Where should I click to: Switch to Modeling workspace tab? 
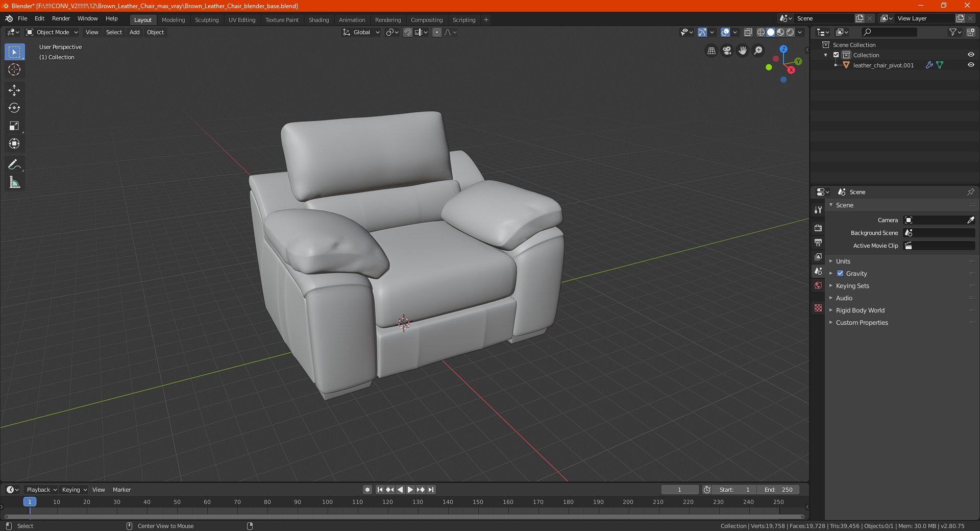(x=173, y=20)
